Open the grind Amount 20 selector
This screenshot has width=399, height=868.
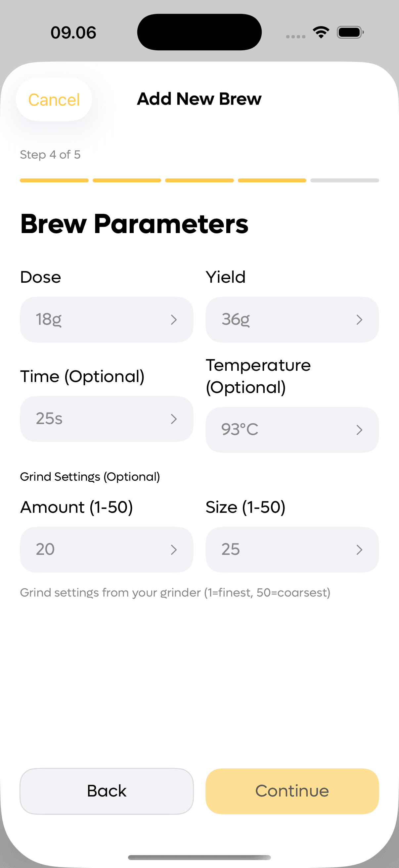tap(107, 550)
